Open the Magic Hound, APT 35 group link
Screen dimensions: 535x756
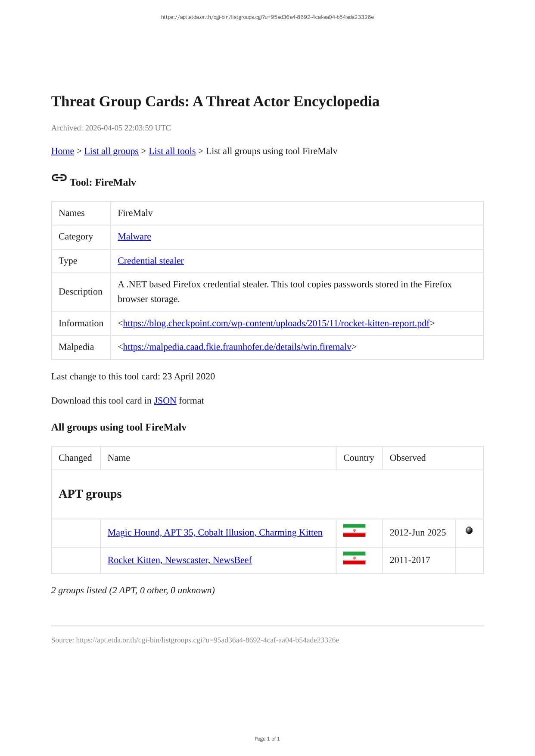click(215, 533)
